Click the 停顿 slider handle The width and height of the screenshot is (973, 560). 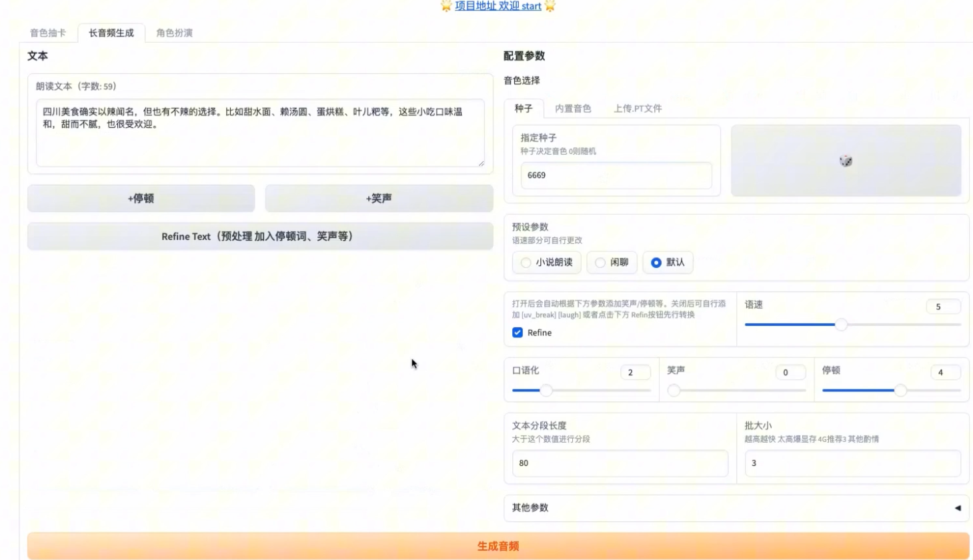tap(900, 391)
